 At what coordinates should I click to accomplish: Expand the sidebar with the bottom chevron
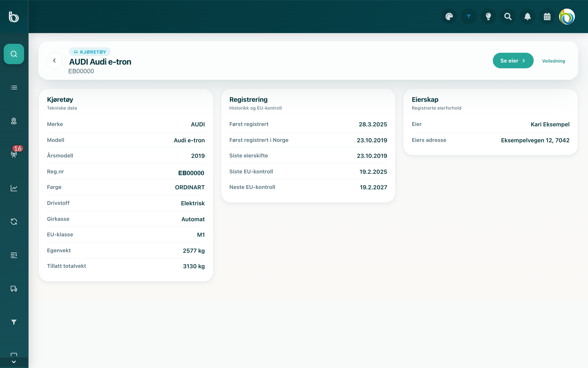[14, 362]
